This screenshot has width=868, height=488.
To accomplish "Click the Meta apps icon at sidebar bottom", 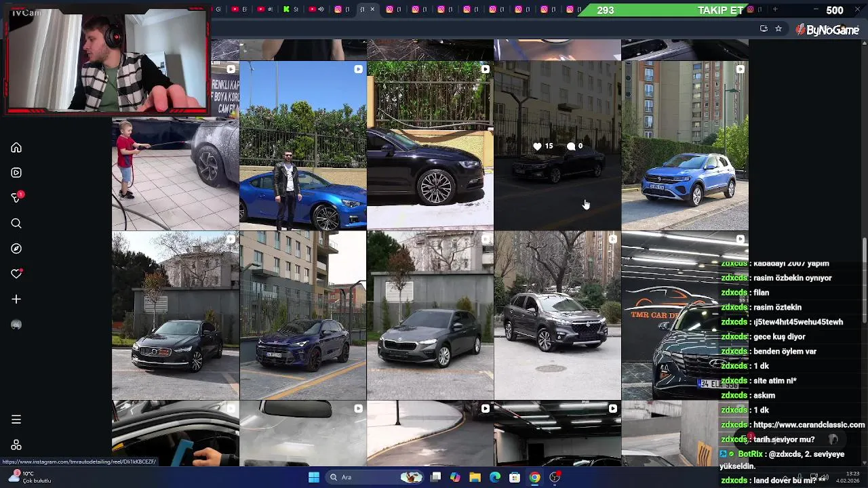I will (x=16, y=445).
